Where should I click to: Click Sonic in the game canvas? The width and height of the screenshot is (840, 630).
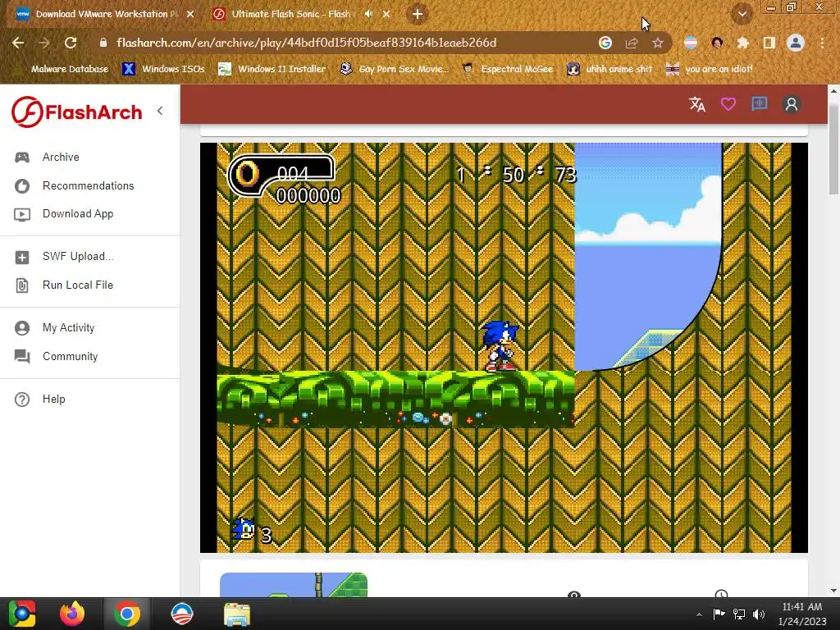[500, 345]
